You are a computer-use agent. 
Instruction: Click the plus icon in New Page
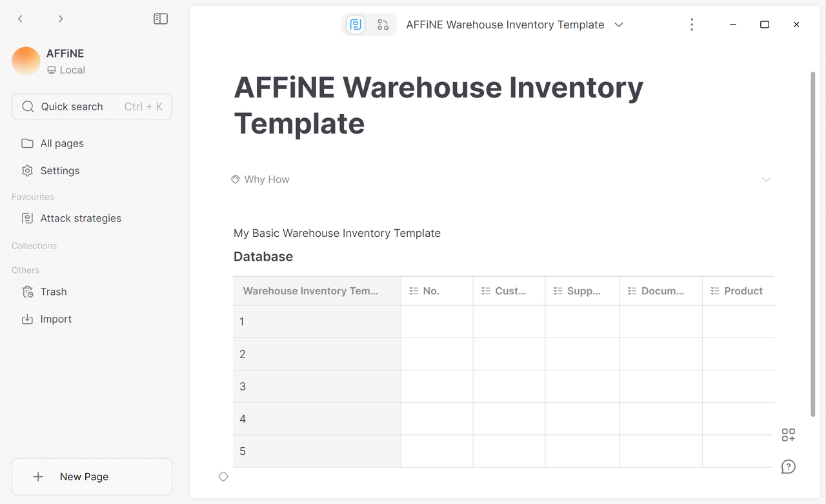(x=38, y=477)
